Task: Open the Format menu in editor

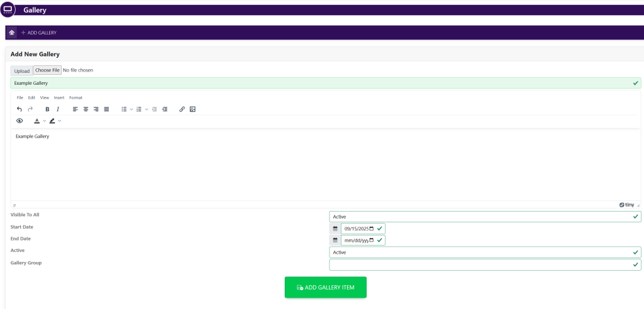Action: tap(75, 97)
